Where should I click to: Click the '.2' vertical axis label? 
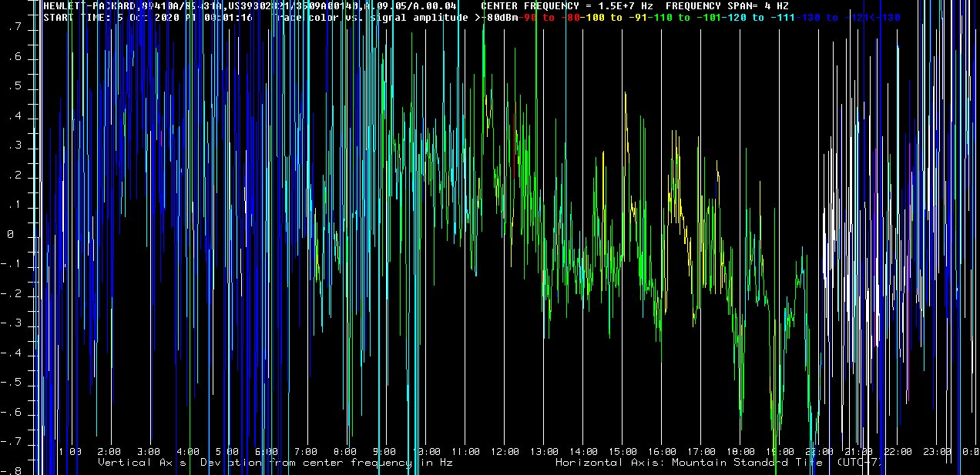(15, 176)
